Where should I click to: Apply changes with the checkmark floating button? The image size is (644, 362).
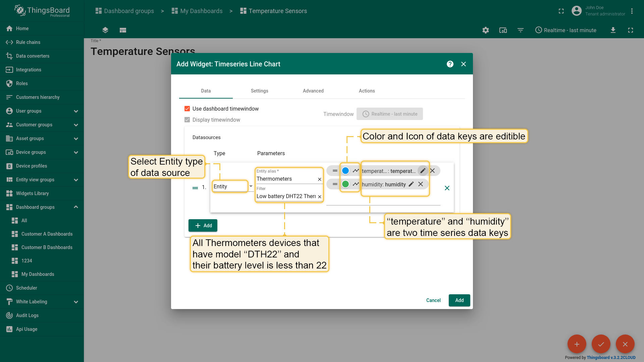click(601, 344)
